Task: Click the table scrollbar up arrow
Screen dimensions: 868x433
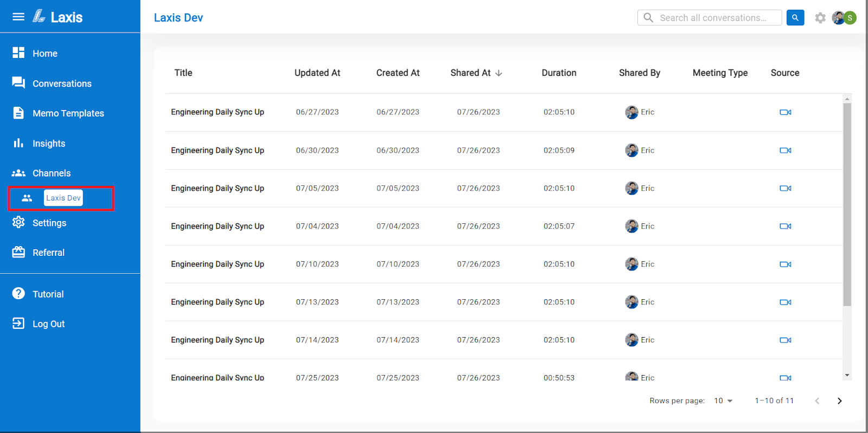Action: (x=847, y=99)
